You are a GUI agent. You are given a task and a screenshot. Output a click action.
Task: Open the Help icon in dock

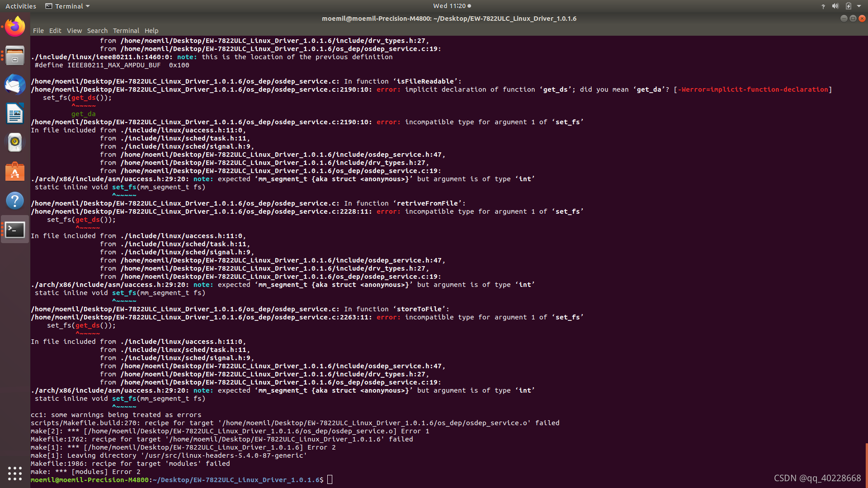tap(15, 201)
